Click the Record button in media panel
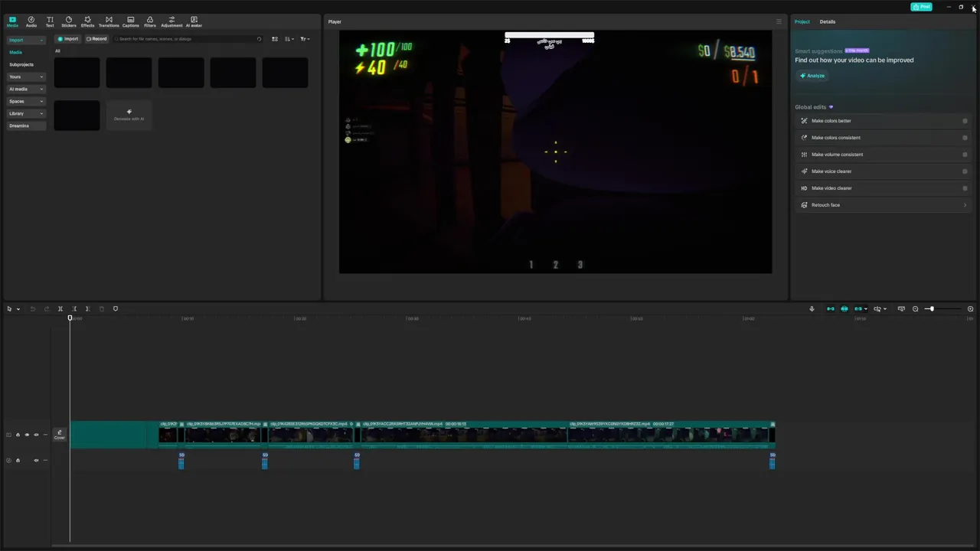Screen dimensions: 980x551 coord(96,39)
